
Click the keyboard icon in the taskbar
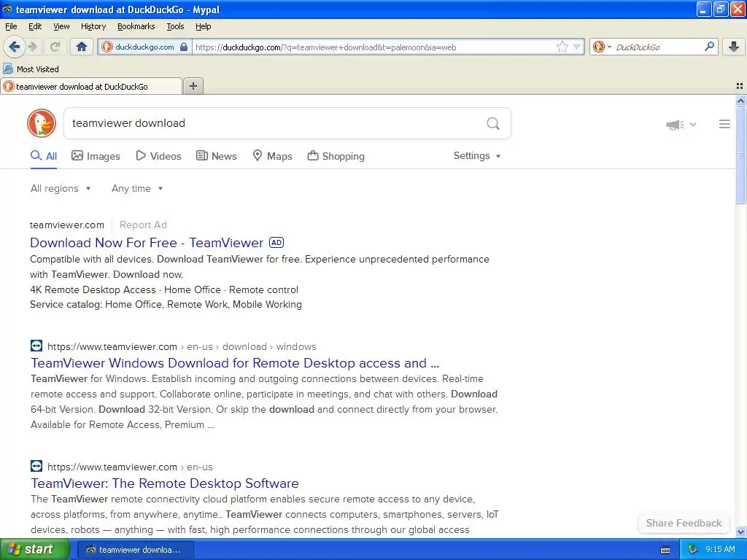tap(665, 550)
